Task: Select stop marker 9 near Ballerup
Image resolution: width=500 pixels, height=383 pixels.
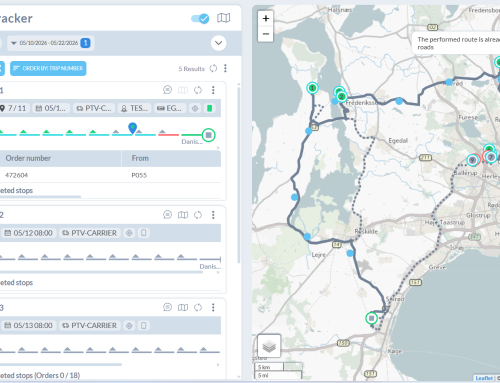Action: 472,160
